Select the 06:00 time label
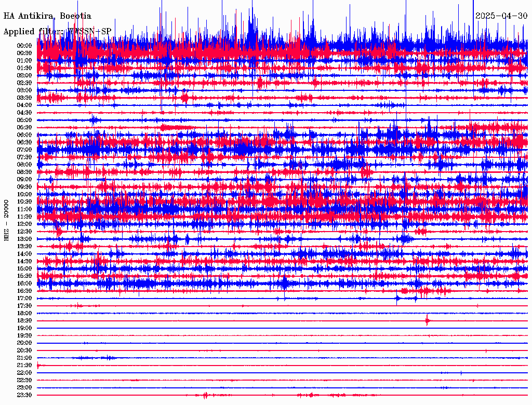 [24, 135]
